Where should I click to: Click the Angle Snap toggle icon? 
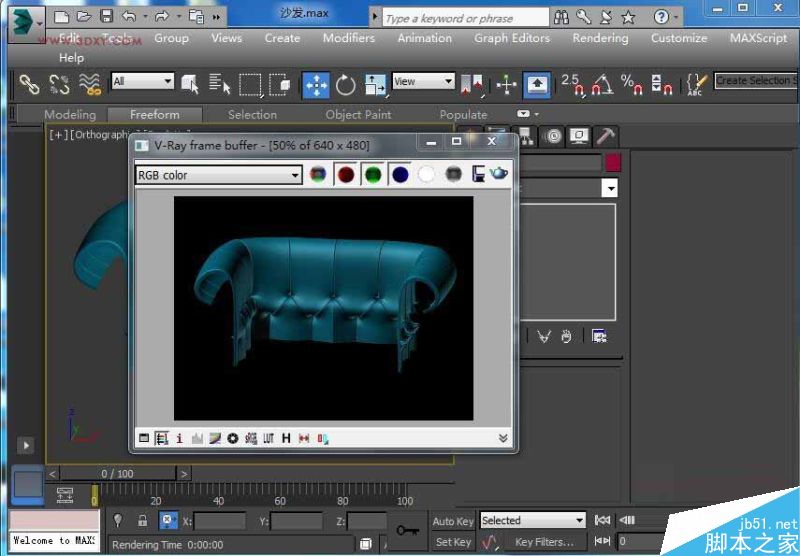click(602, 85)
